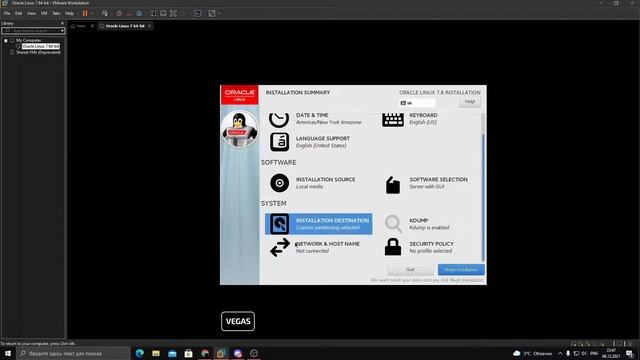Open Security Policy settings
The image size is (640, 360).
420,247
